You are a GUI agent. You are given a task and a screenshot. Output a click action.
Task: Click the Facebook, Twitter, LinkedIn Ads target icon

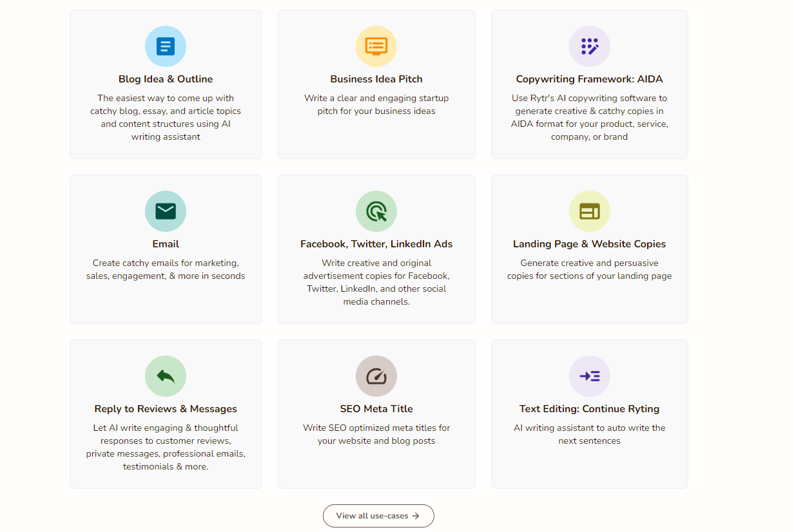[376, 211]
